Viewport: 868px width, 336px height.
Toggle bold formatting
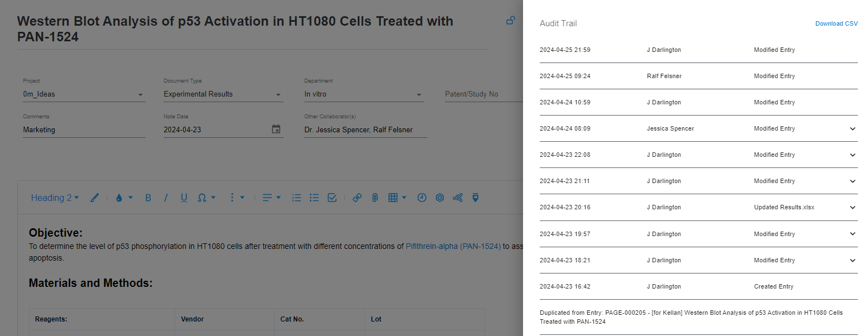pyautogui.click(x=148, y=197)
